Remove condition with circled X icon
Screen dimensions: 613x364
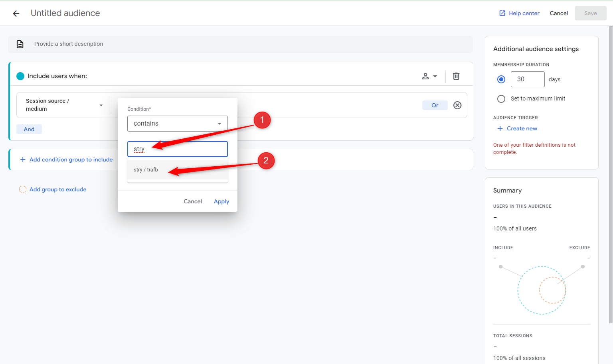click(457, 105)
